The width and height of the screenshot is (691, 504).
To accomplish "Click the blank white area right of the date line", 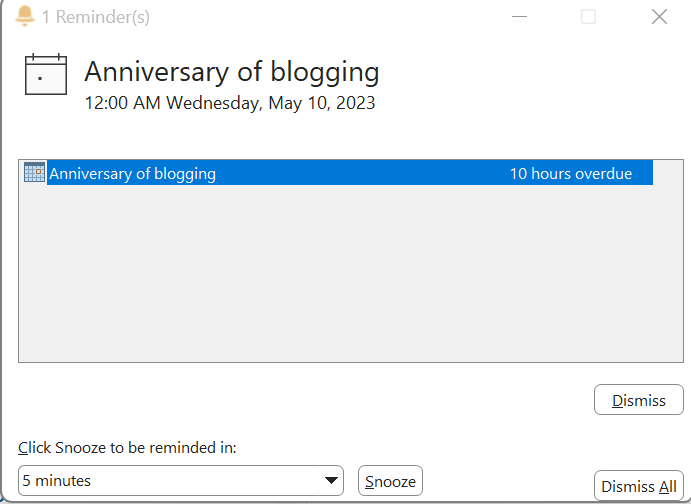I will point(530,102).
